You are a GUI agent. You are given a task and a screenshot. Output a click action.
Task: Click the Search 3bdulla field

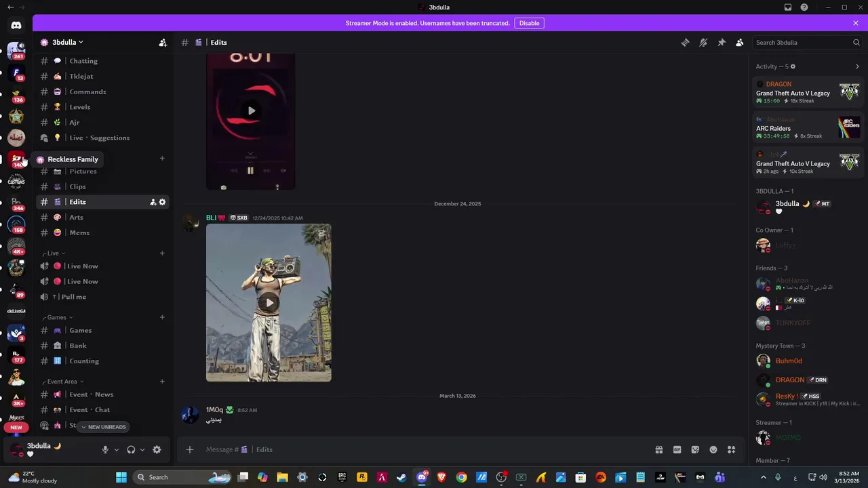[x=807, y=42]
